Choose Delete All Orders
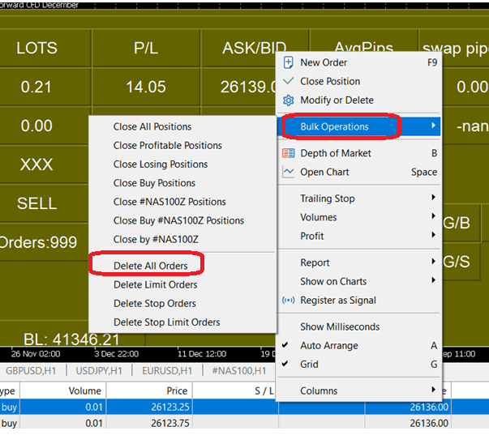 point(182,266)
